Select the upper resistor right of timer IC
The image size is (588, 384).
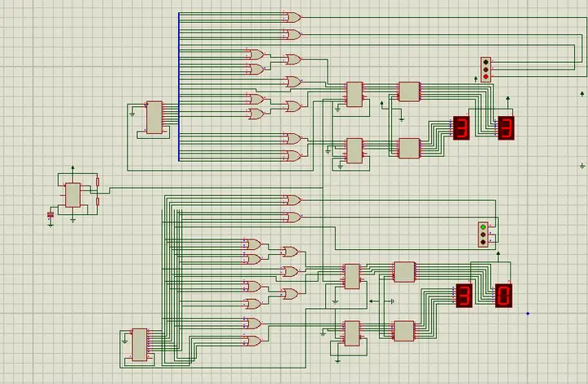click(x=97, y=182)
